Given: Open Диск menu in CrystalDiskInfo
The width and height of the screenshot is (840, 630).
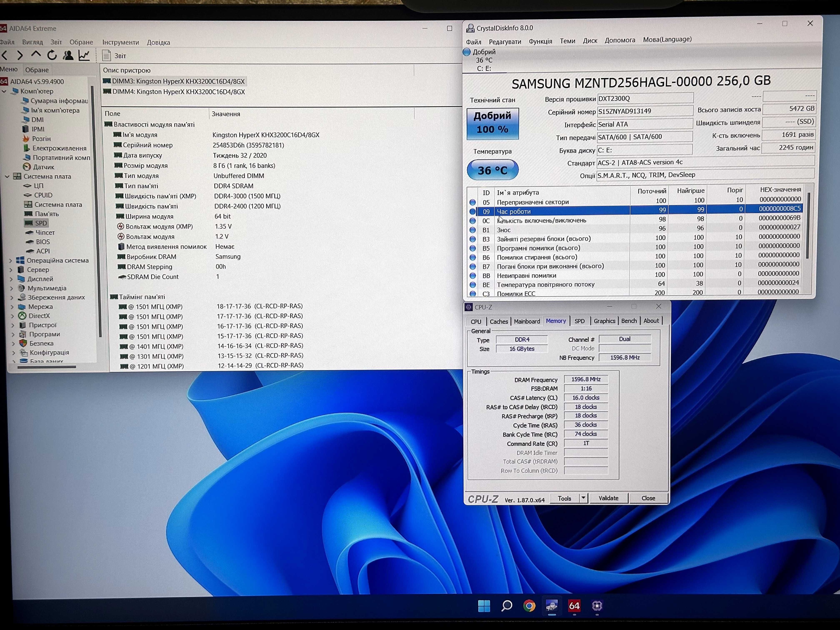Looking at the screenshot, I should click(590, 40).
